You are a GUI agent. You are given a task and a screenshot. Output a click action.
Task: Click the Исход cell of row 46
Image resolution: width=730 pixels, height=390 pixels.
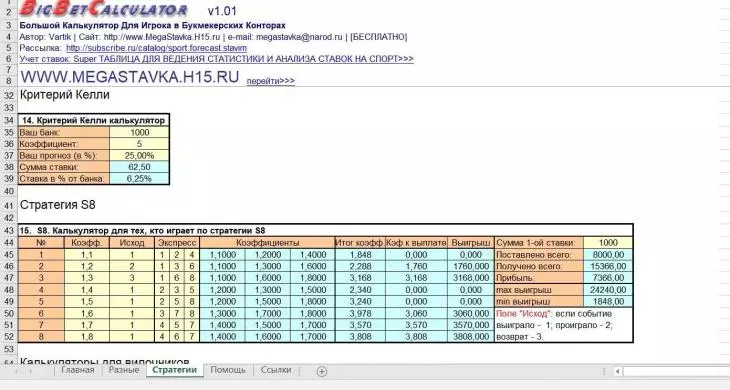point(132,266)
